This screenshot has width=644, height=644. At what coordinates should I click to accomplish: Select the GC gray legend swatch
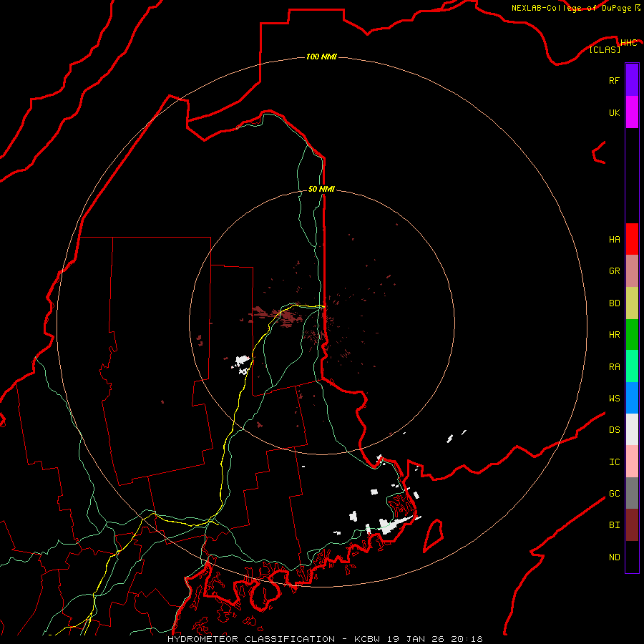click(632, 493)
